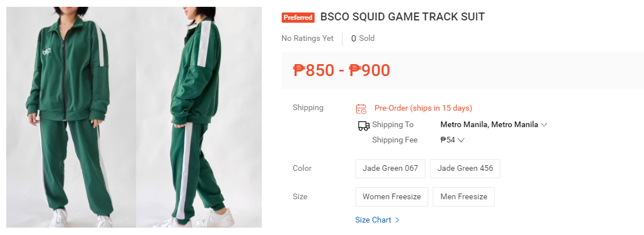Viewport: 644px width, 235px height.
Task: Select the Women Freesize size option
Action: coord(391,197)
